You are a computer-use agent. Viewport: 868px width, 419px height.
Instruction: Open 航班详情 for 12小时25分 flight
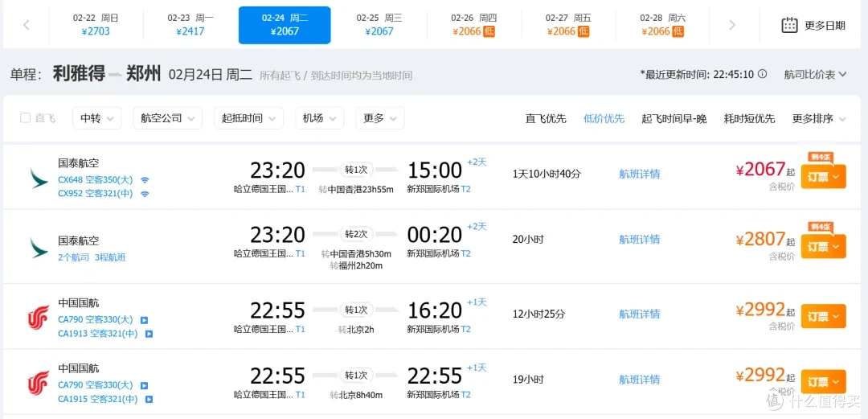(x=640, y=314)
